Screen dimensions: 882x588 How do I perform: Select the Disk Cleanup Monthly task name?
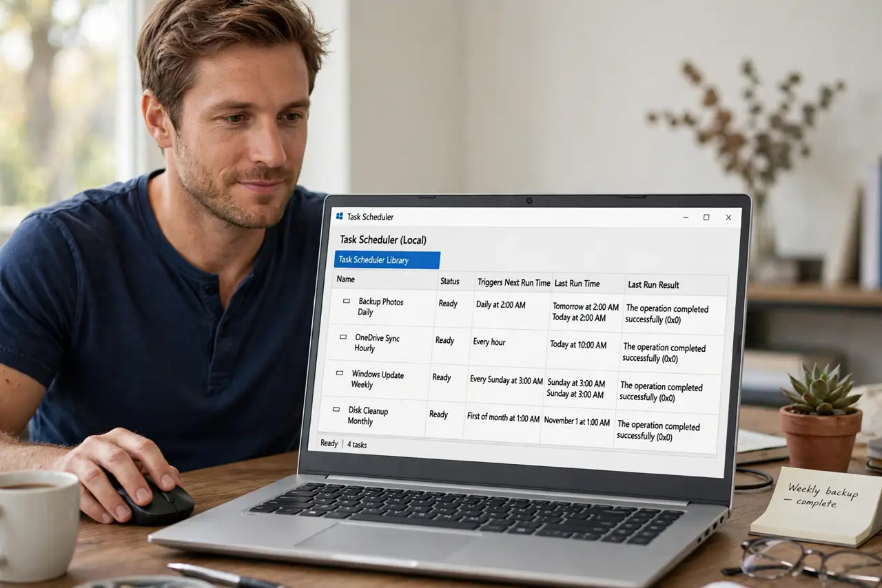[x=367, y=416]
